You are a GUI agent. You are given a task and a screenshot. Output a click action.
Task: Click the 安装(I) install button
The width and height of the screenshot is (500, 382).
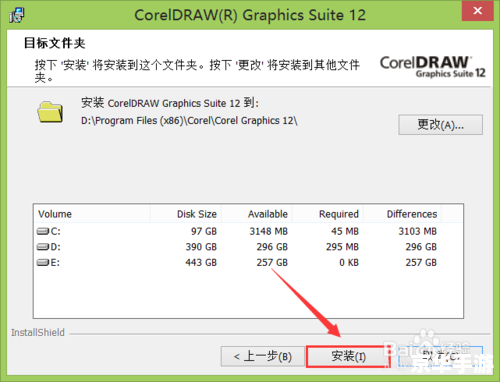click(348, 356)
